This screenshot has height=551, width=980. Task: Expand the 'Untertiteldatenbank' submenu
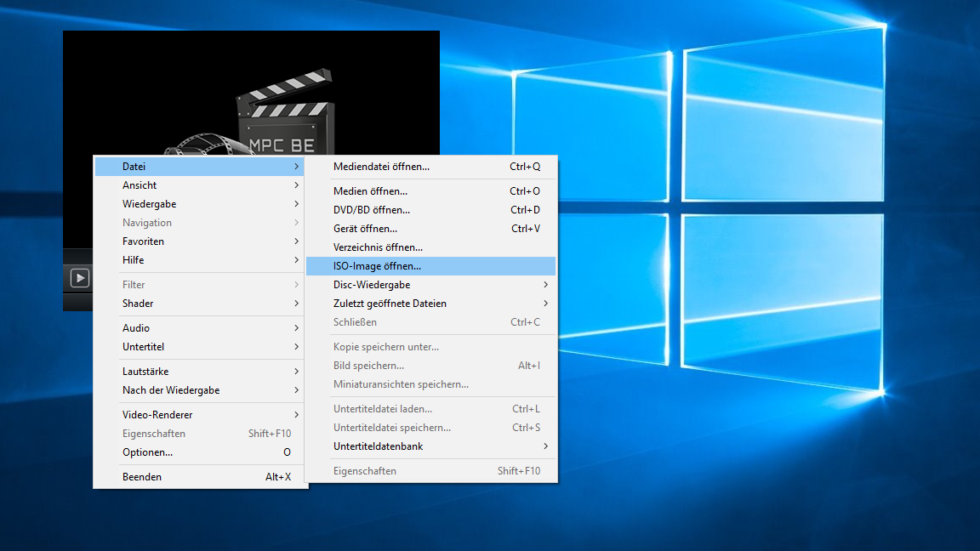coord(378,446)
